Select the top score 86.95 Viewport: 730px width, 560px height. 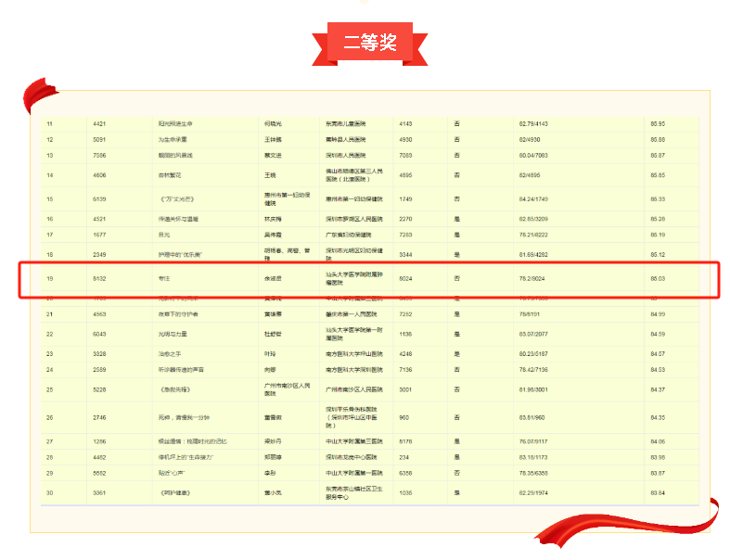(x=658, y=123)
